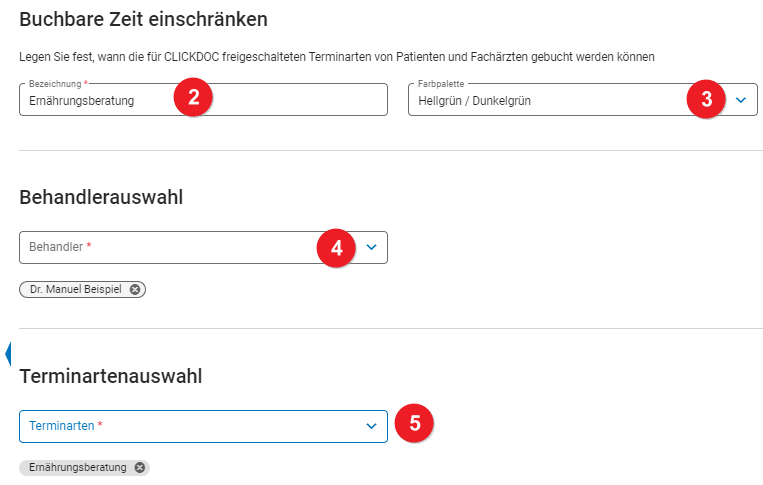
Task: Click the red step marker number 5
Action: pyautogui.click(x=414, y=423)
